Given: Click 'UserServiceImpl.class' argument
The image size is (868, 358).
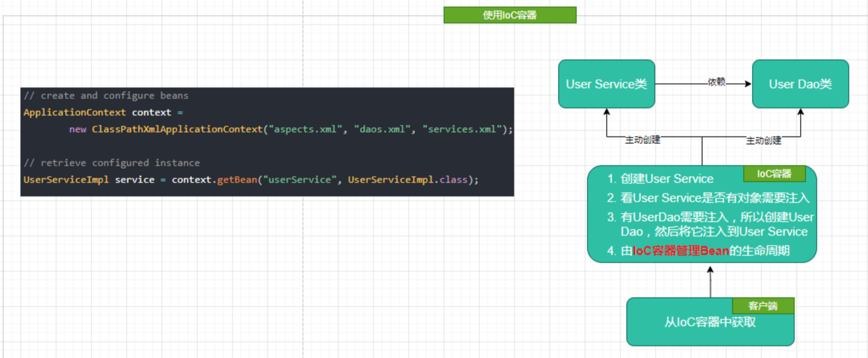Looking at the screenshot, I should 408,180.
